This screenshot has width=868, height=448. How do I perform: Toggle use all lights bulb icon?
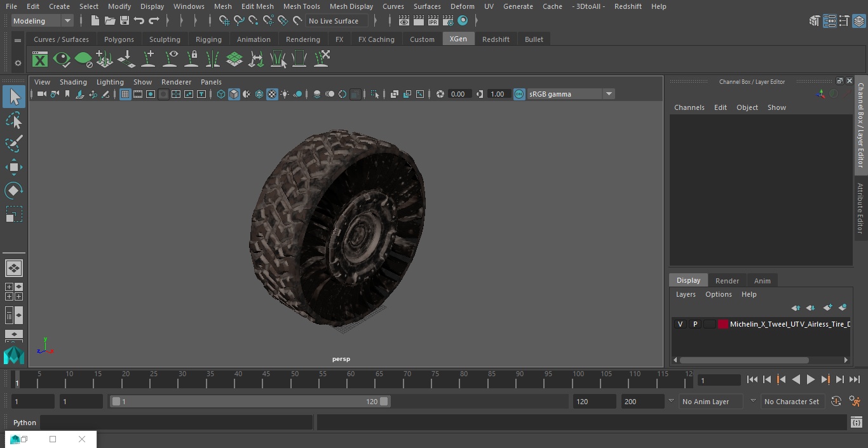(x=285, y=94)
